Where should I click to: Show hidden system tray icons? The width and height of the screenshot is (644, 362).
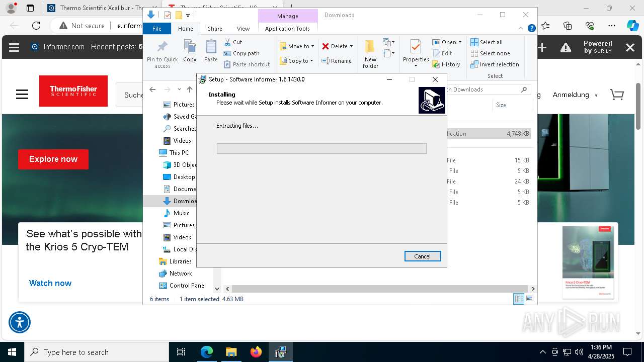click(542, 352)
